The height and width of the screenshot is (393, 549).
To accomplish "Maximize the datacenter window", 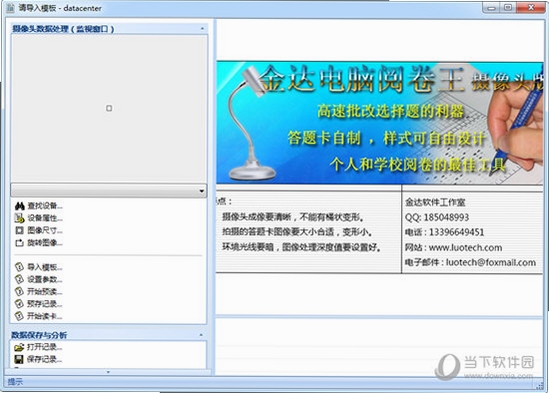I will click(508, 7).
